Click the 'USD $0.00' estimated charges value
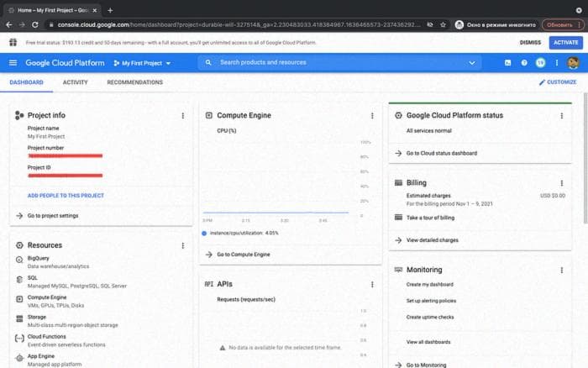Viewport: 588px width, 368px height. pos(553,196)
